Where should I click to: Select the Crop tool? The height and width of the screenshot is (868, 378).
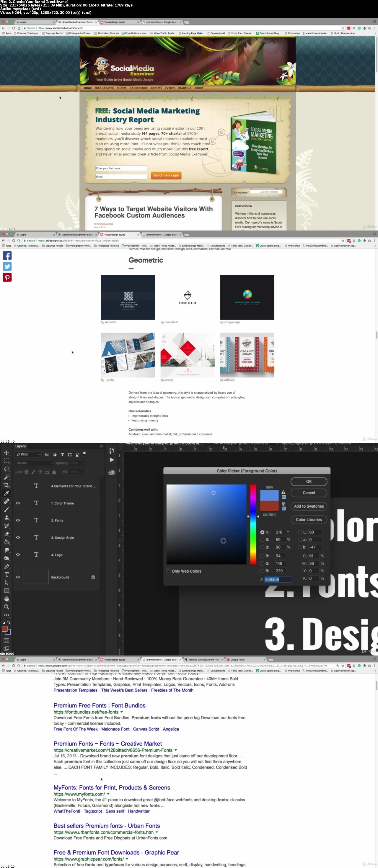(x=6, y=485)
